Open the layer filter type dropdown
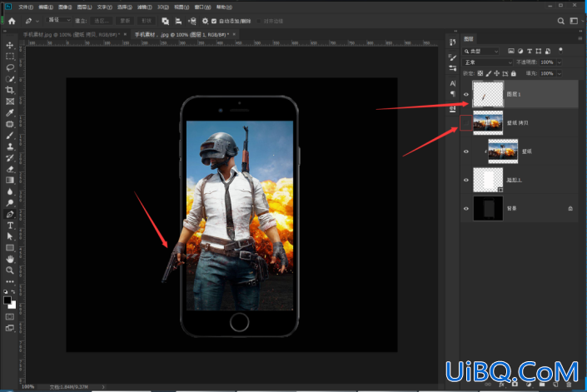587x392 pixels. (481, 51)
